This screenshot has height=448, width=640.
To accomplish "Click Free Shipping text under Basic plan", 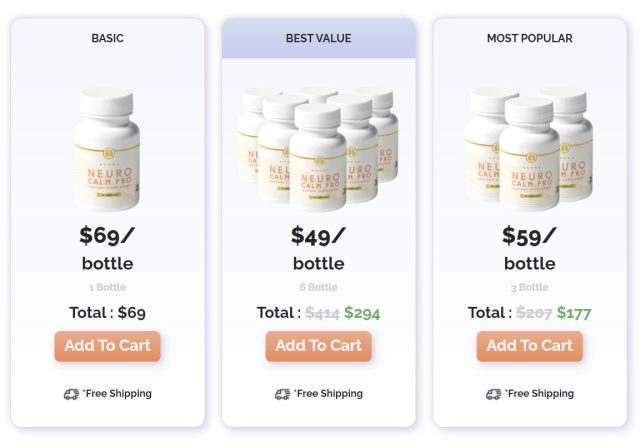I will click(x=117, y=394).
